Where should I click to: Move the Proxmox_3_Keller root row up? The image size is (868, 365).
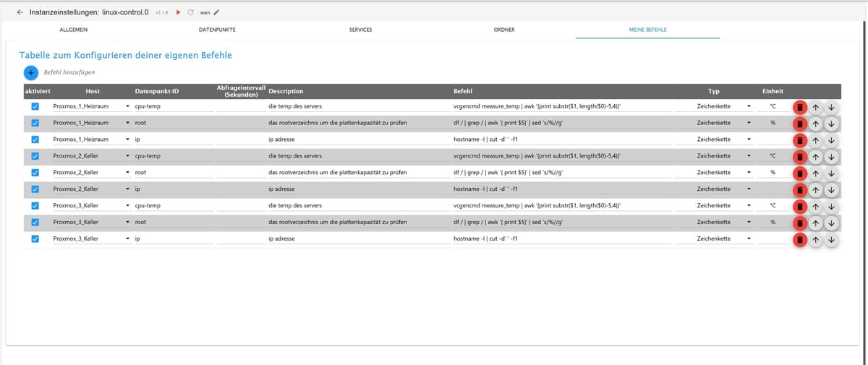tap(816, 223)
